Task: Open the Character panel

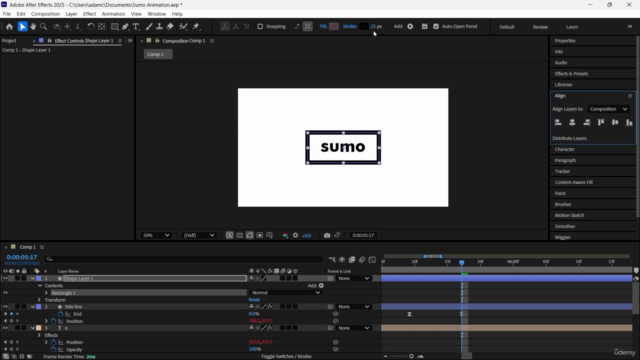Action: pyautogui.click(x=564, y=149)
